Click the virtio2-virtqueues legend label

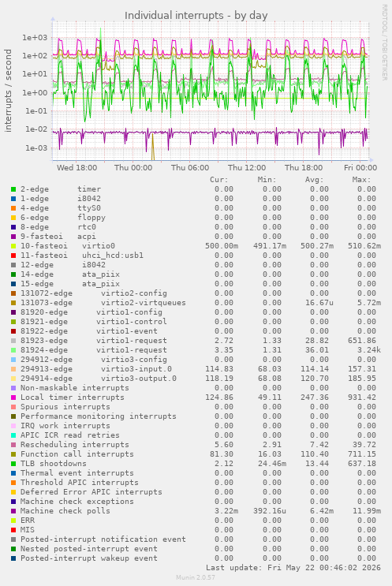(143, 303)
